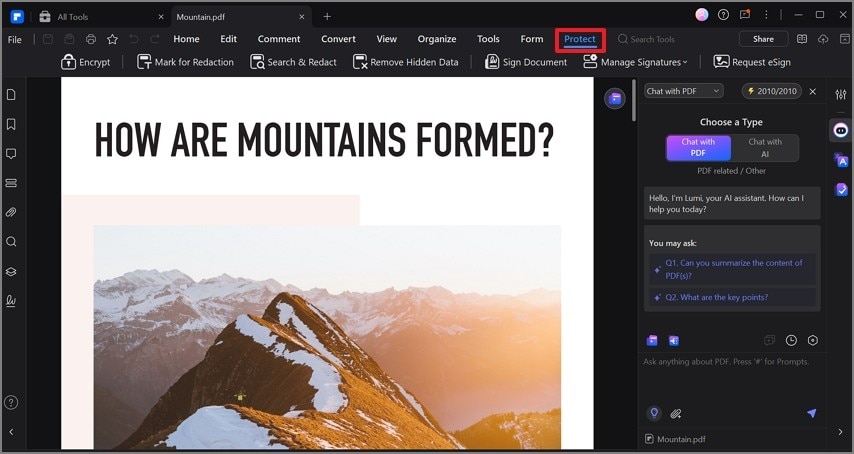Close the AI chat panel
The height and width of the screenshot is (454, 854).
(x=813, y=91)
